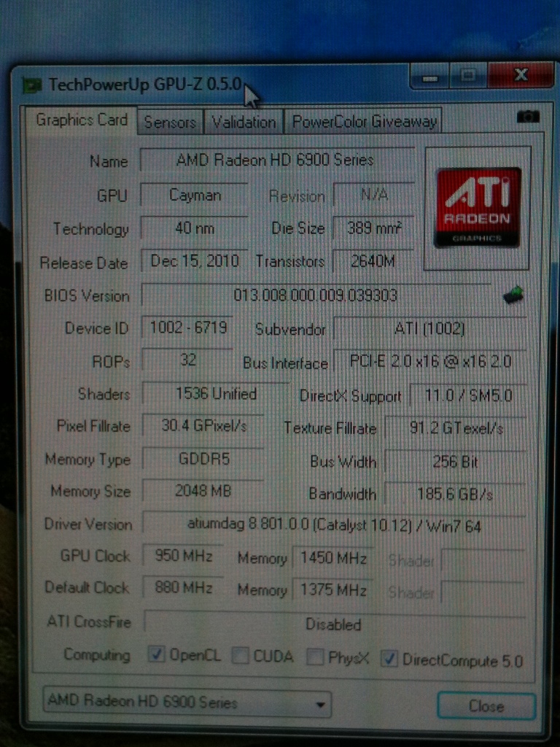Viewport: 560px width, 747px height.
Task: Open the Validation tab
Action: 244,122
